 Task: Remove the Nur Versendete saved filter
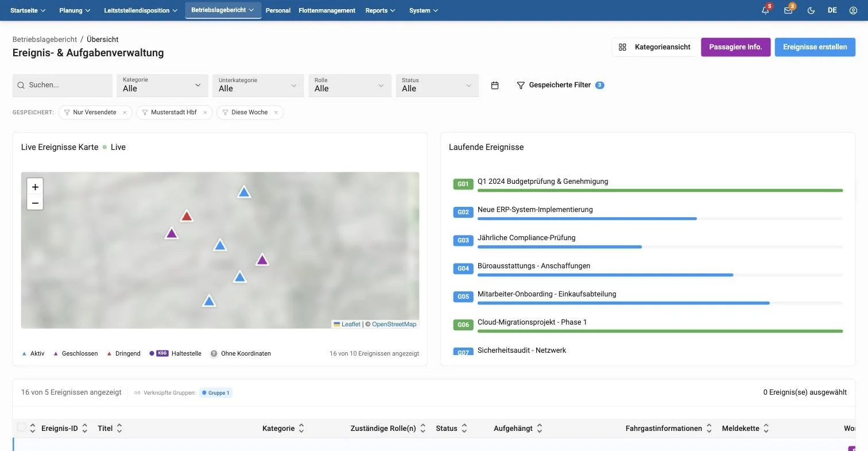[x=125, y=113]
